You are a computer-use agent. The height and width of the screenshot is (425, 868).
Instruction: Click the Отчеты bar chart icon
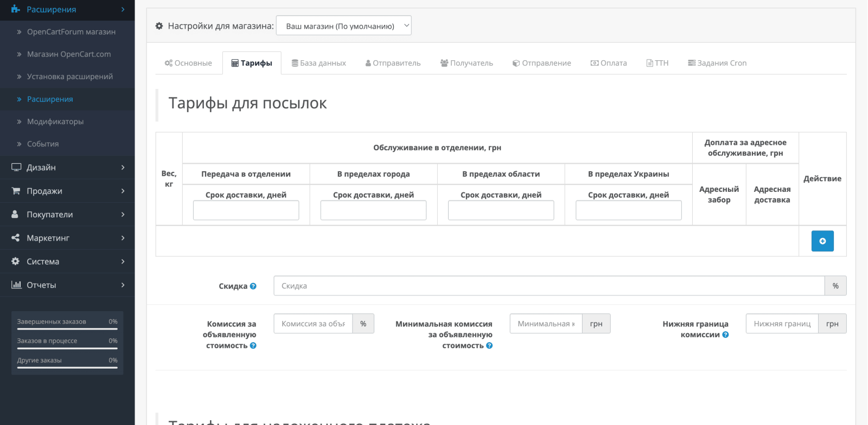coord(16,285)
